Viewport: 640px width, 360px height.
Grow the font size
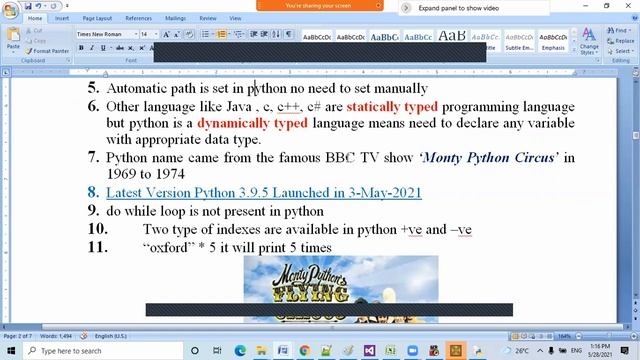point(166,35)
